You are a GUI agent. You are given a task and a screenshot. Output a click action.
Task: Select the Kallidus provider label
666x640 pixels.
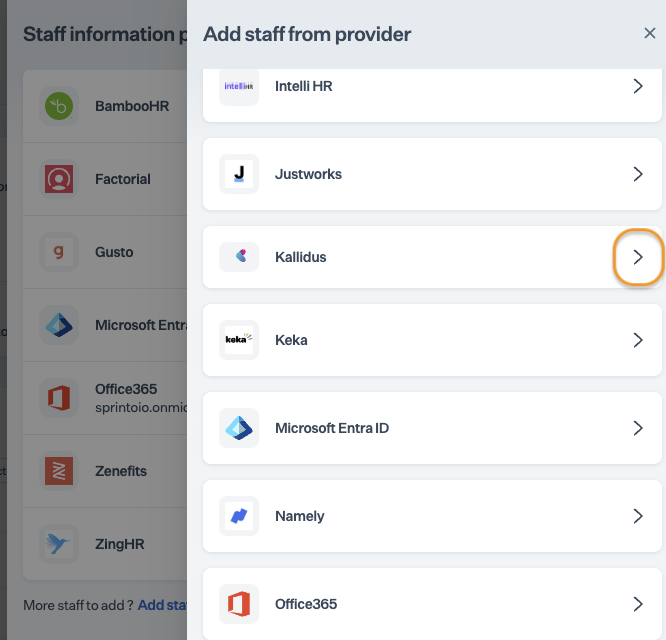(x=300, y=257)
